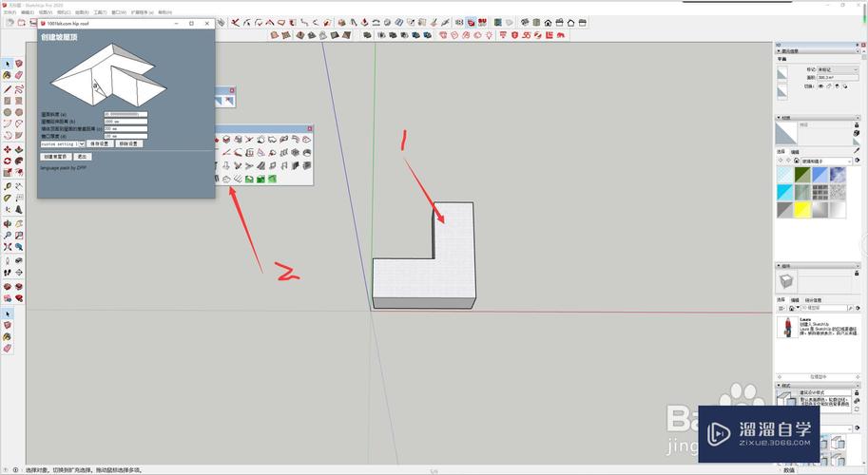Click the home icon in materials panel
Image resolution: width=868 pixels, height=475 pixels.
796,161
